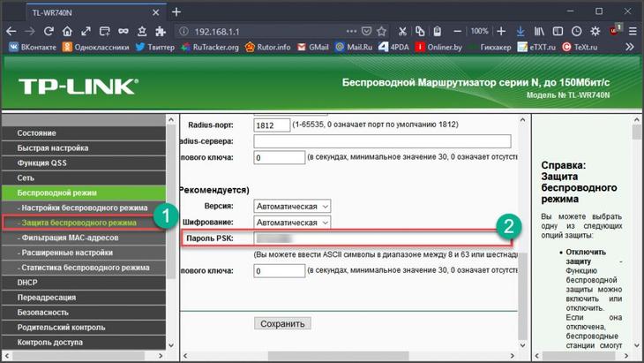Zoom in with the plus button

(501, 31)
